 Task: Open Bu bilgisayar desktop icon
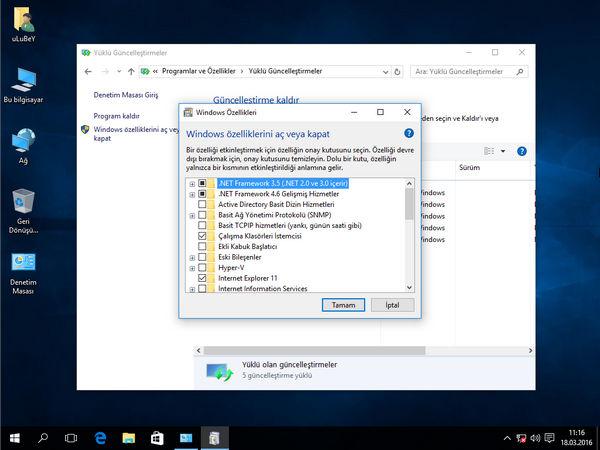(24, 86)
